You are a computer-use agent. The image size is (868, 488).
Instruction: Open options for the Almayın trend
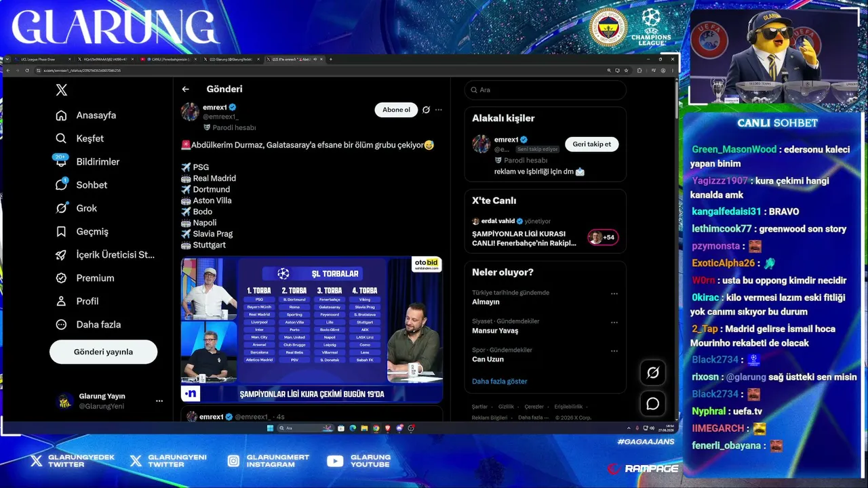click(x=614, y=294)
